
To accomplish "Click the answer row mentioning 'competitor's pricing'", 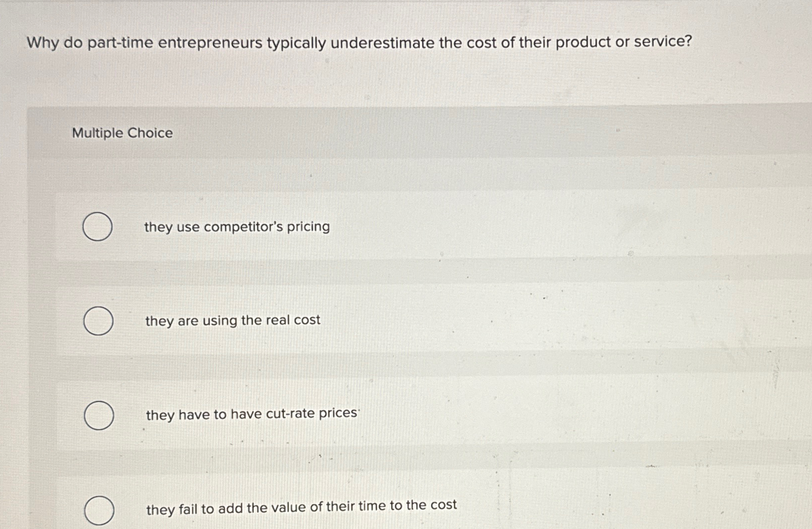I will [236, 227].
